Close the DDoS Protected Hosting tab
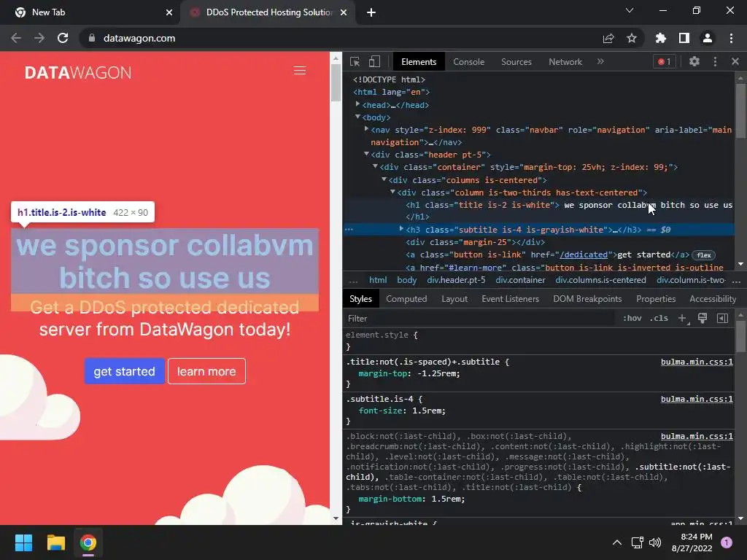This screenshot has width=747, height=560. coord(344,12)
